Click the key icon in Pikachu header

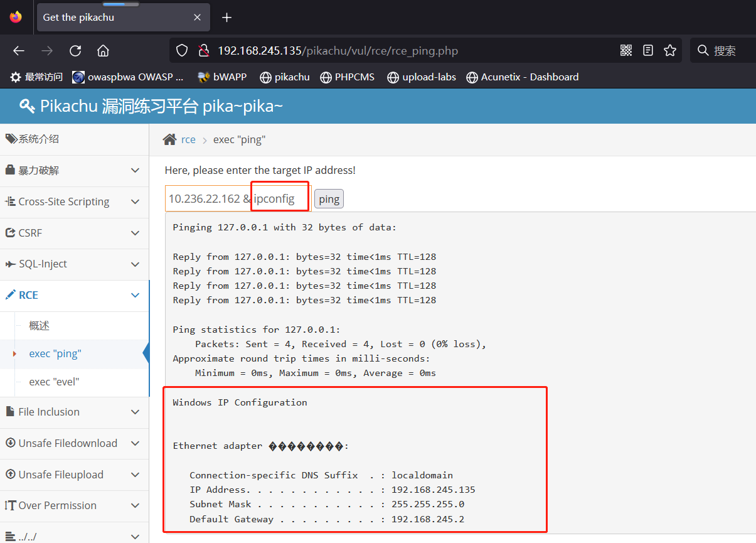27,106
